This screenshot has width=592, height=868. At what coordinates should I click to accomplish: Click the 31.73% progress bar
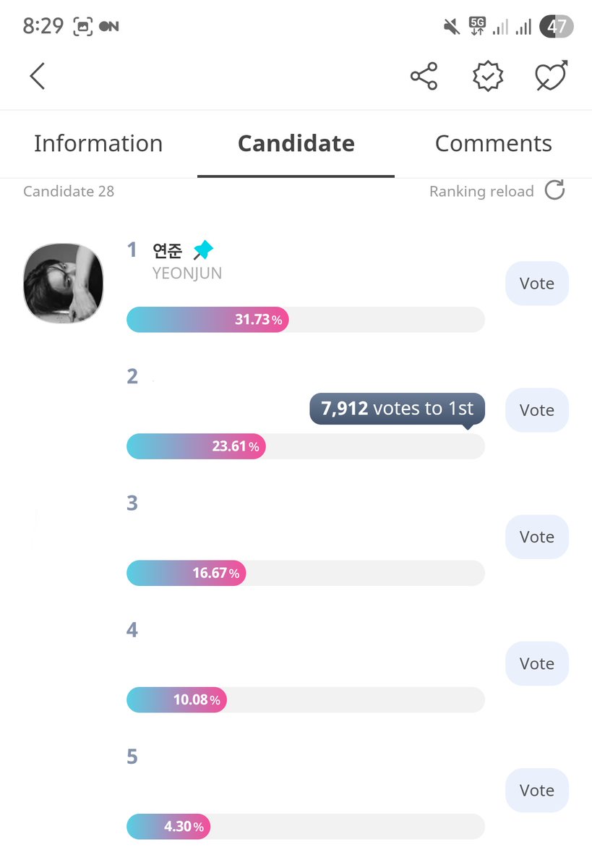305,320
